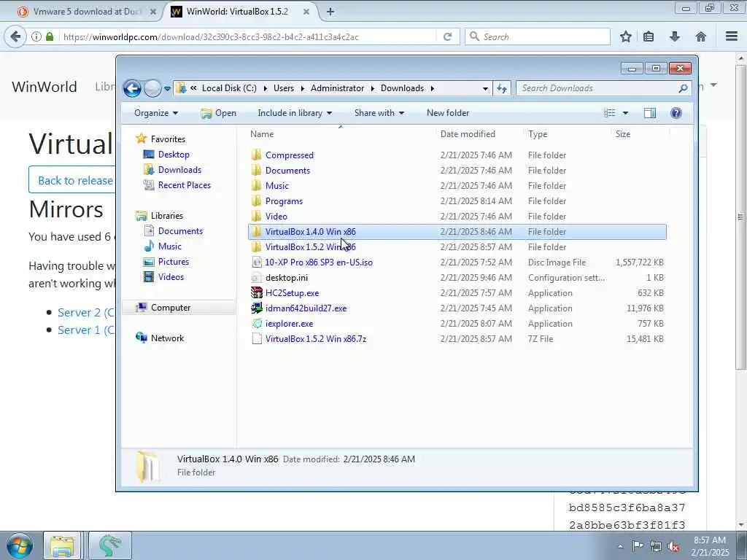Viewport: 747px width, 560px height.
Task: Open recent locations dropdown beside navigation arrows
Action: point(167,88)
